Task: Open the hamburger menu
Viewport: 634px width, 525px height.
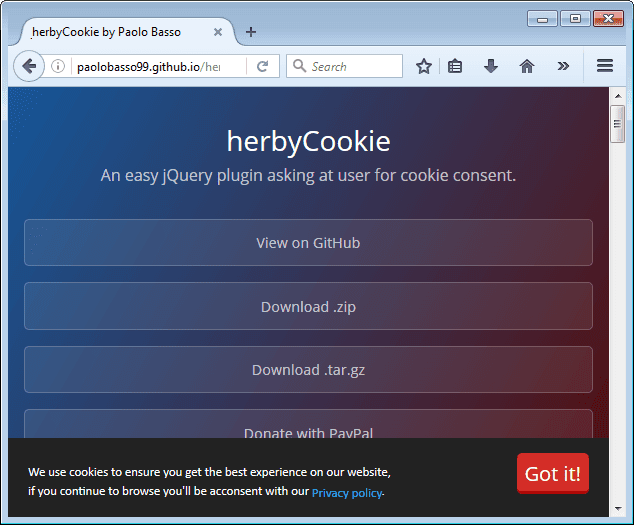Action: point(604,66)
